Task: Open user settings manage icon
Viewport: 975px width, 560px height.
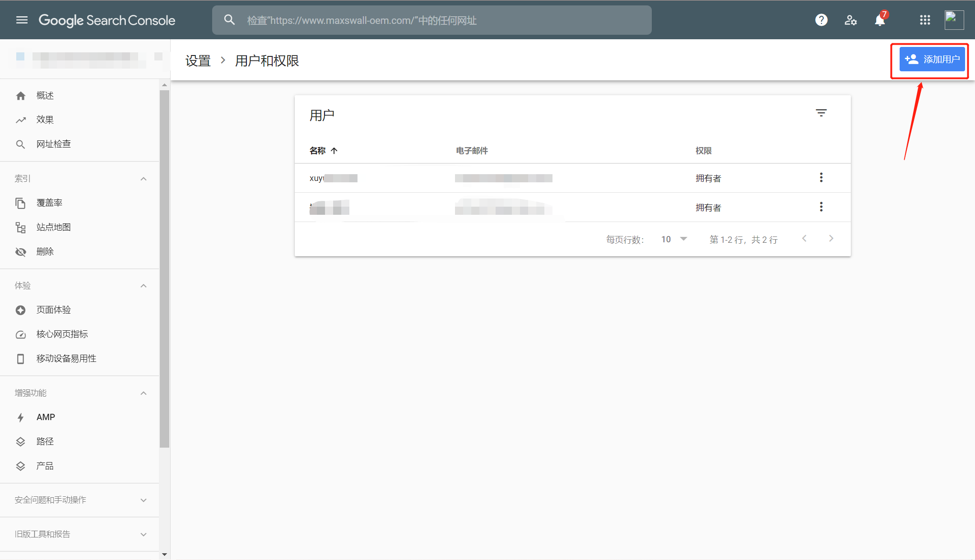Action: pos(850,20)
